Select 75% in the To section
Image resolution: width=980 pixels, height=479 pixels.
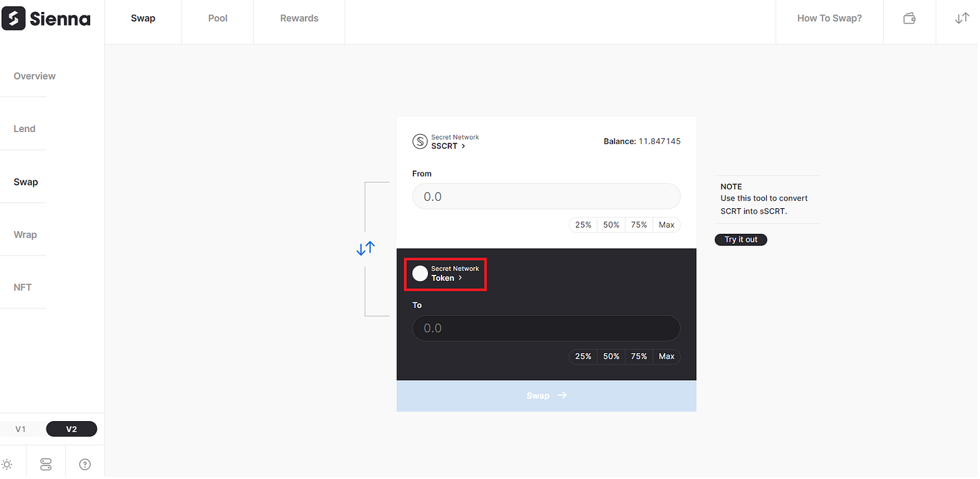click(x=639, y=356)
